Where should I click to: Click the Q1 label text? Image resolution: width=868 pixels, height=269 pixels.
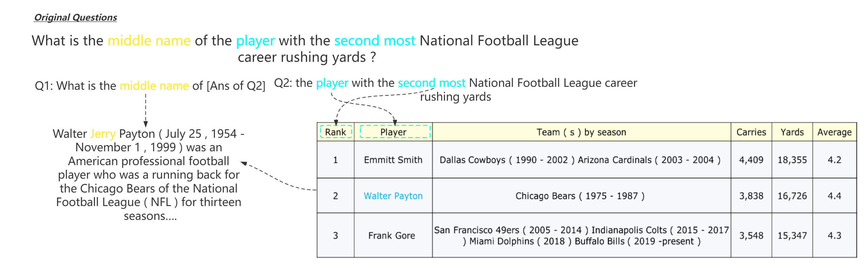coord(44,86)
